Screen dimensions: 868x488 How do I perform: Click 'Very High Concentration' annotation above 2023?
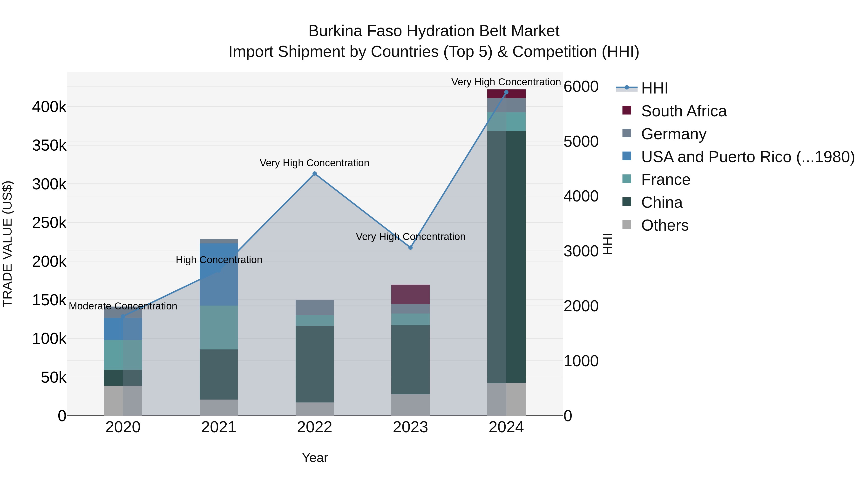tap(411, 237)
